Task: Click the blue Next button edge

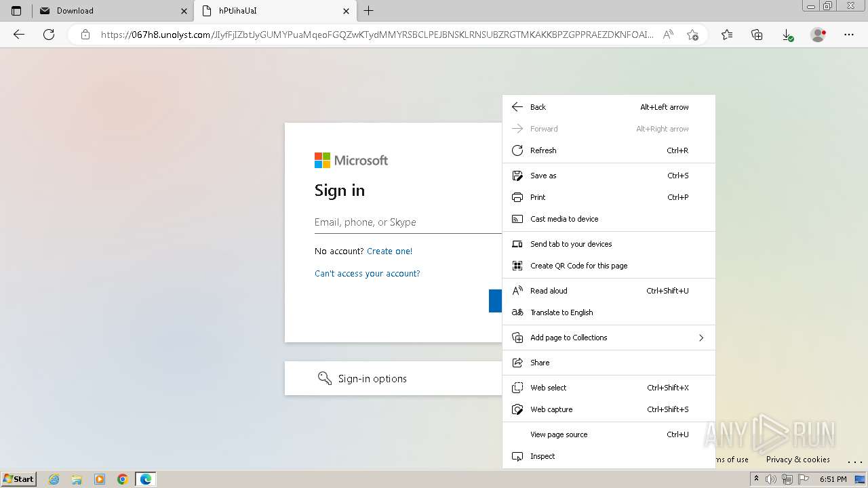Action: click(x=495, y=301)
